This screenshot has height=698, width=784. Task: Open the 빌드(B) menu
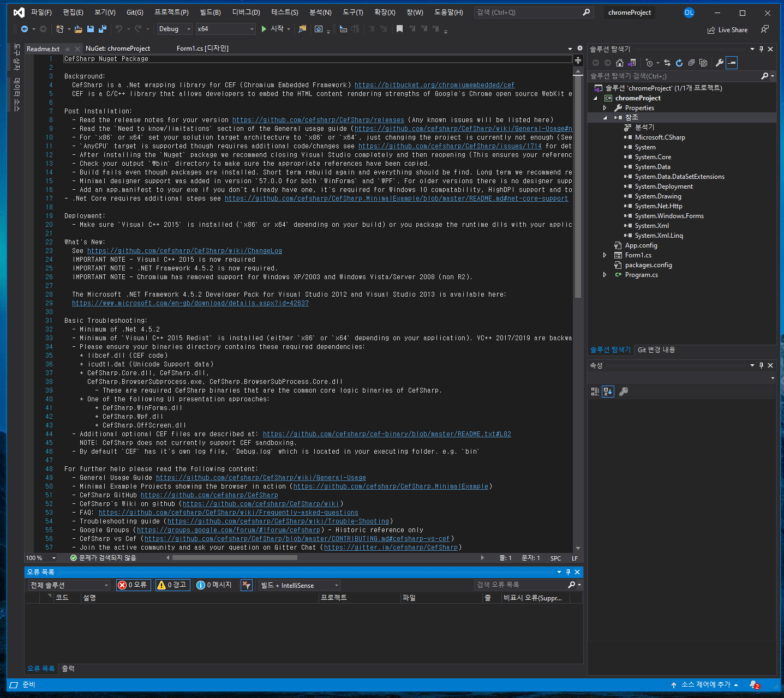(211, 12)
